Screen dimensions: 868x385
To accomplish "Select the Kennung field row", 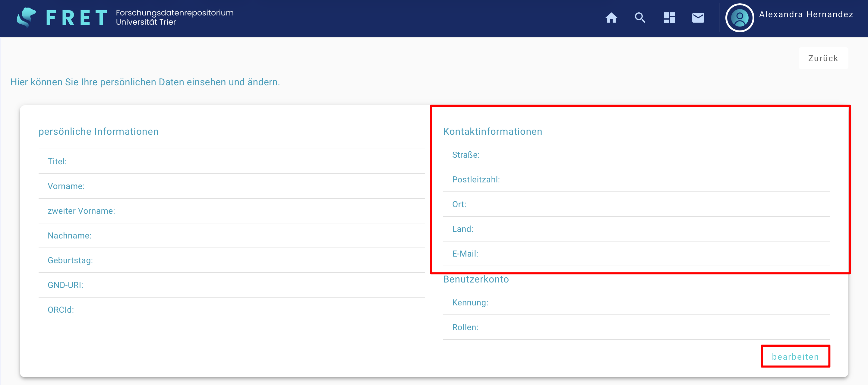I will pos(636,302).
